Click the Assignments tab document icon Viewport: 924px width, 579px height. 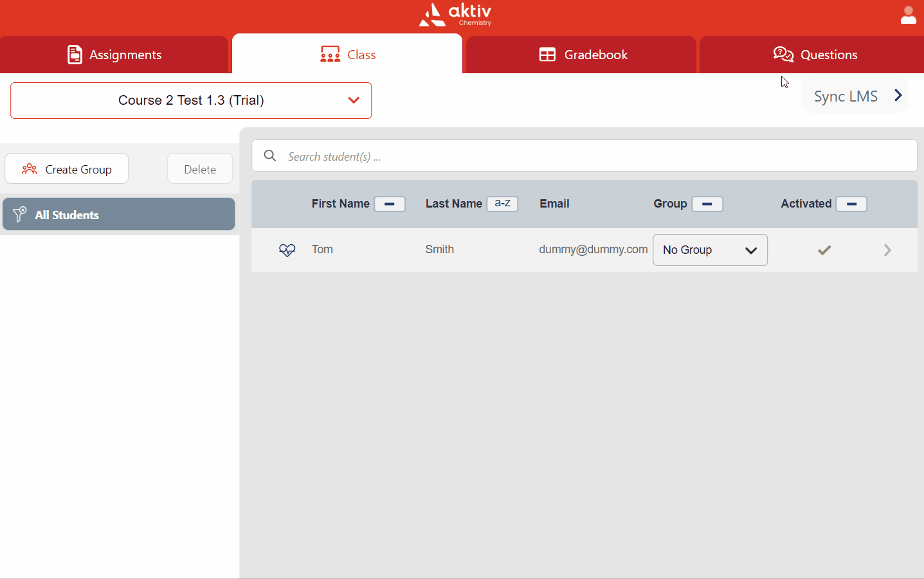pos(76,55)
